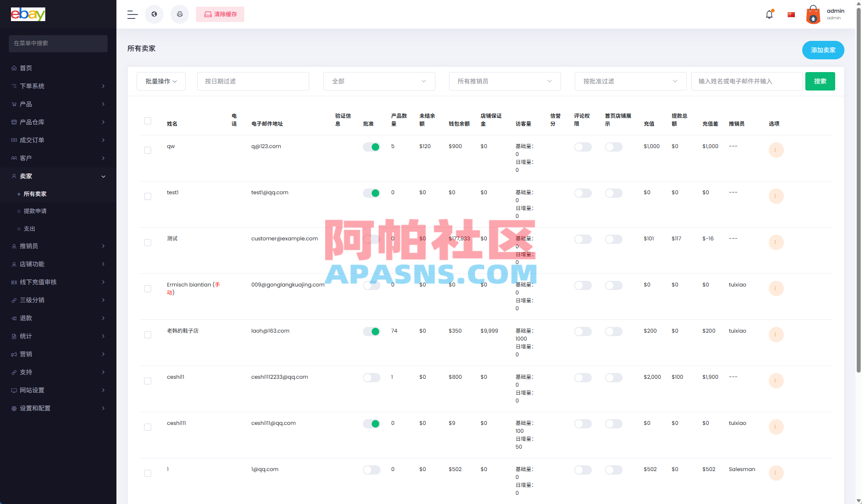This screenshot has height=504, width=862.
Task: Click the 清除缓存 button
Action: [220, 14]
